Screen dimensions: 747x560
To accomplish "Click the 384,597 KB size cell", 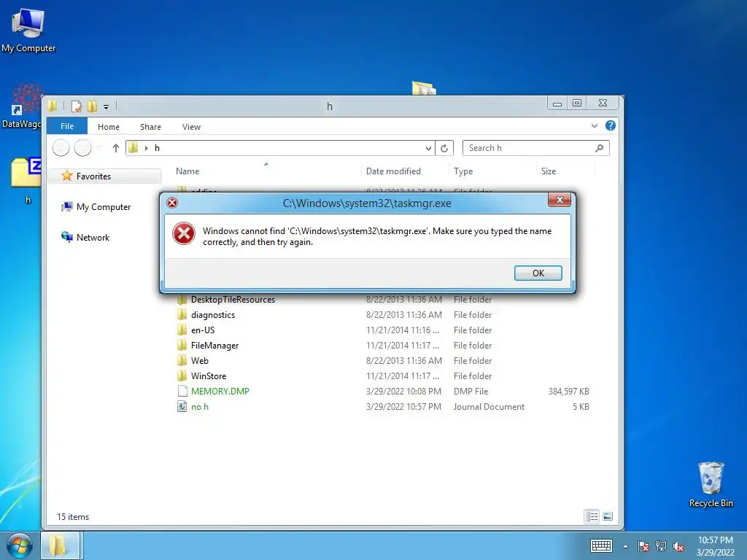I will [568, 391].
